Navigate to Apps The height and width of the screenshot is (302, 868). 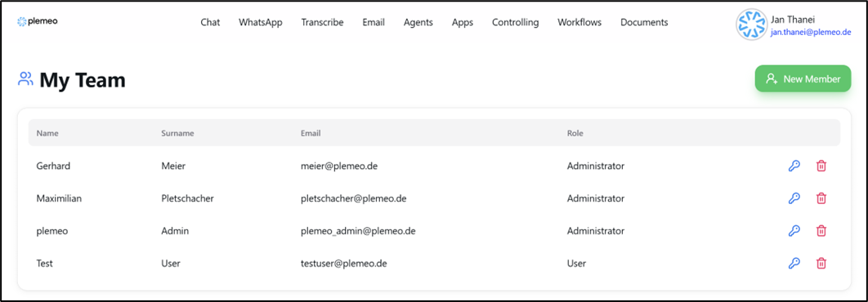point(463,22)
